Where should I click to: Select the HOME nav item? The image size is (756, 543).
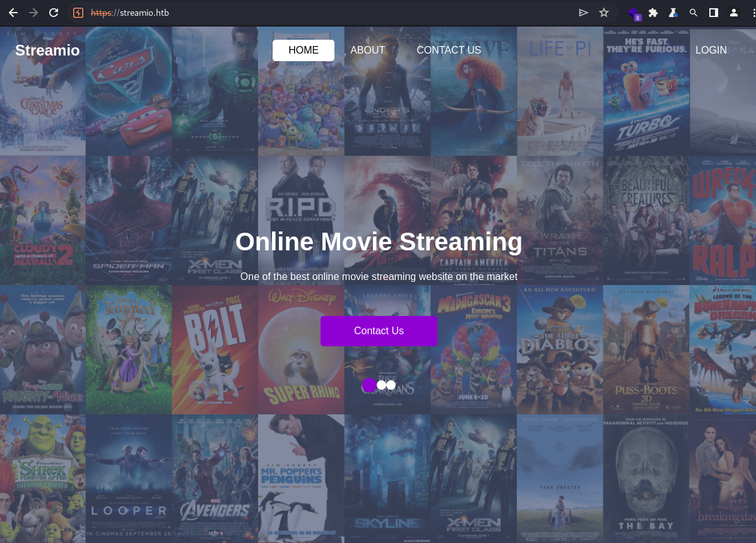(x=304, y=50)
